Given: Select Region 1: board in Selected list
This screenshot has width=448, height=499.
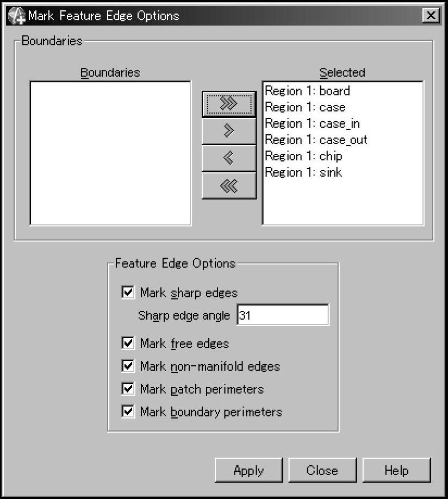Looking at the screenshot, I should pos(307,91).
